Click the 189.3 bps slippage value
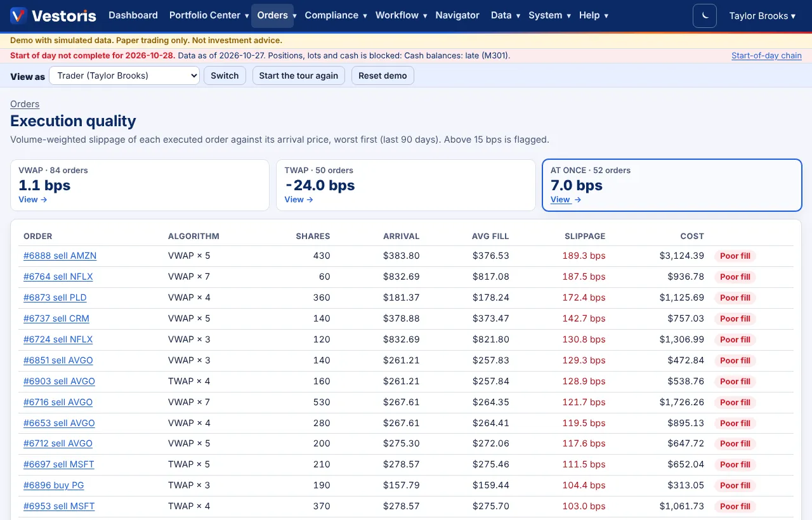Screen dimensions: 812x520 click(584, 256)
